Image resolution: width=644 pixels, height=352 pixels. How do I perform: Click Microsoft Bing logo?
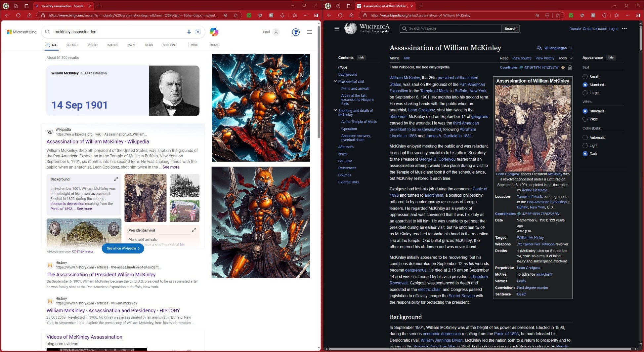(22, 32)
